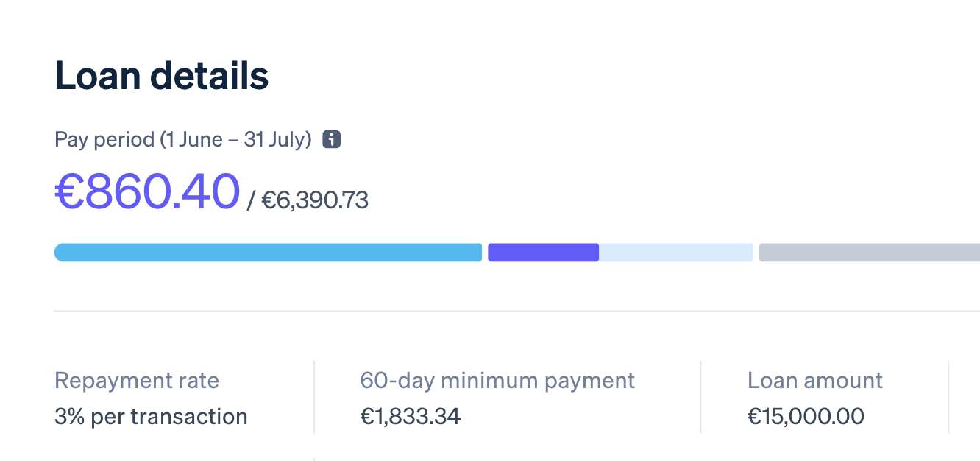Click the light blue progress bar segment

[x=268, y=253]
